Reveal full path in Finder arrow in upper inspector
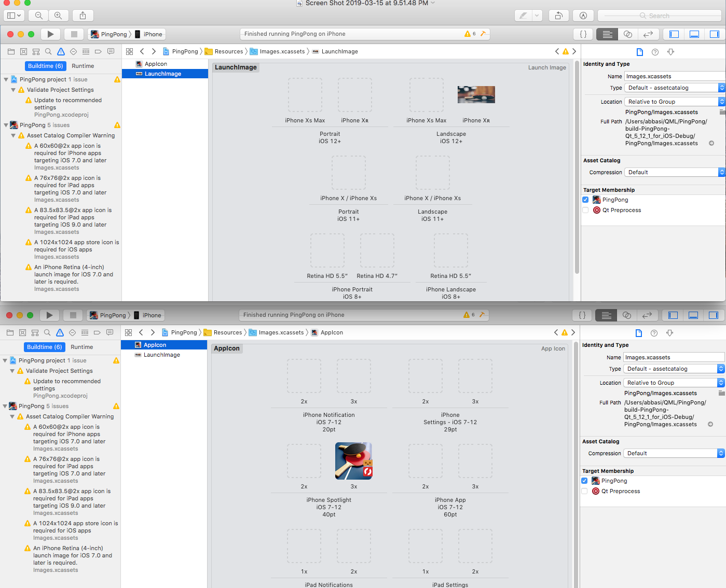The height and width of the screenshot is (588, 726). coord(711,143)
